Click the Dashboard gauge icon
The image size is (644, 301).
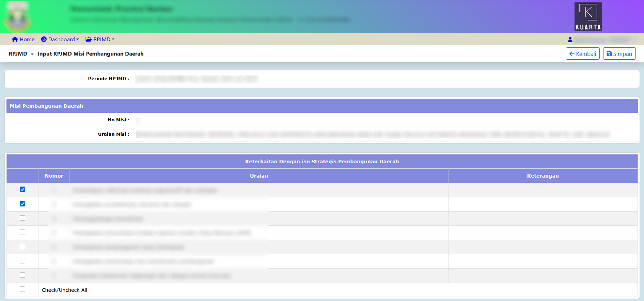[x=44, y=39]
